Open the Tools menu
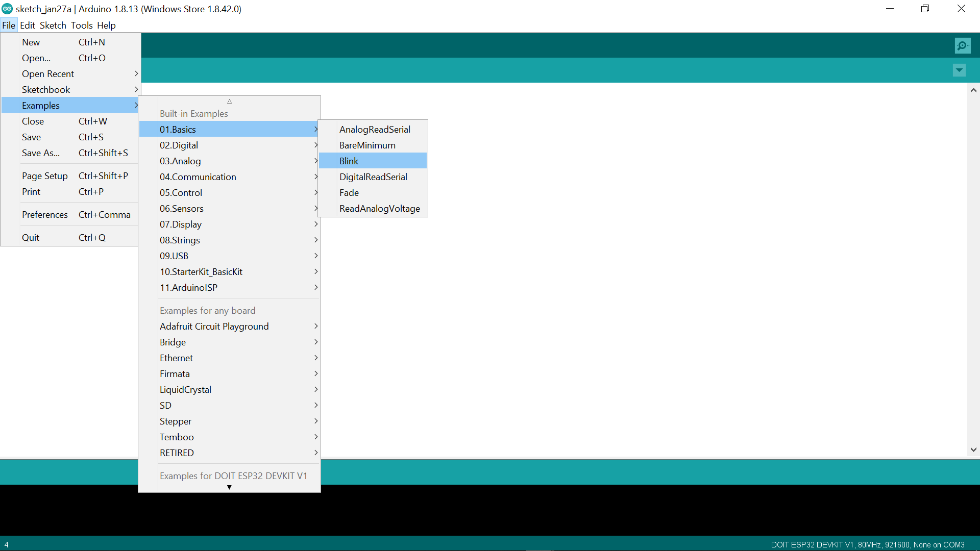 82,25
